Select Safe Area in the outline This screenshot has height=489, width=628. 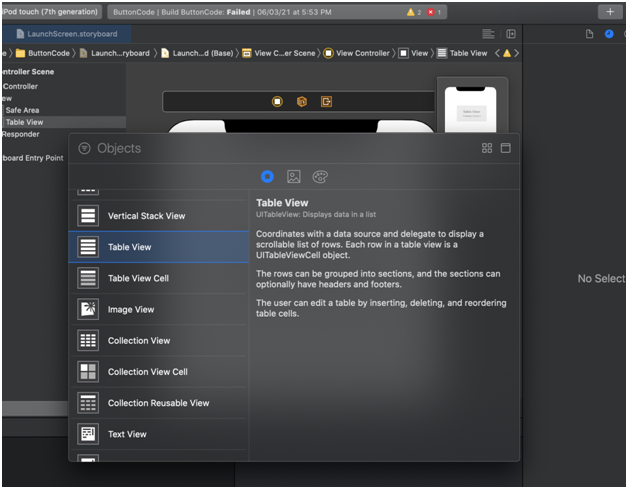[x=22, y=110]
